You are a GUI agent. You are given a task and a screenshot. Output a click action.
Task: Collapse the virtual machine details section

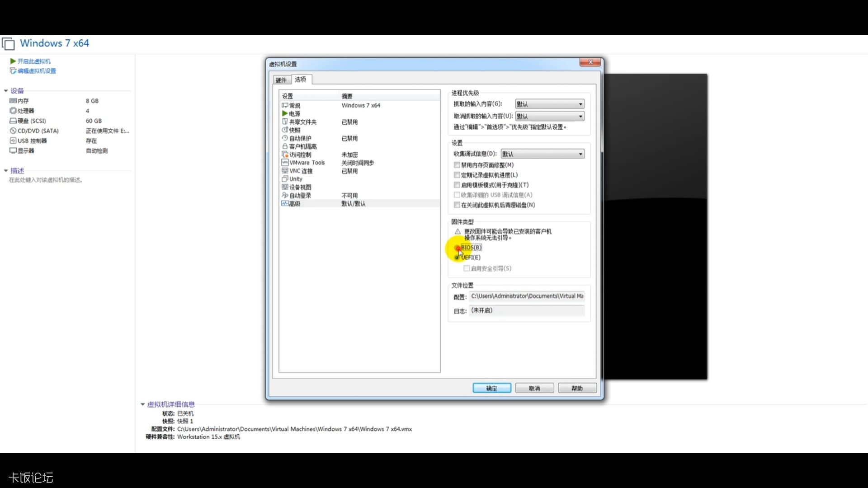click(143, 404)
